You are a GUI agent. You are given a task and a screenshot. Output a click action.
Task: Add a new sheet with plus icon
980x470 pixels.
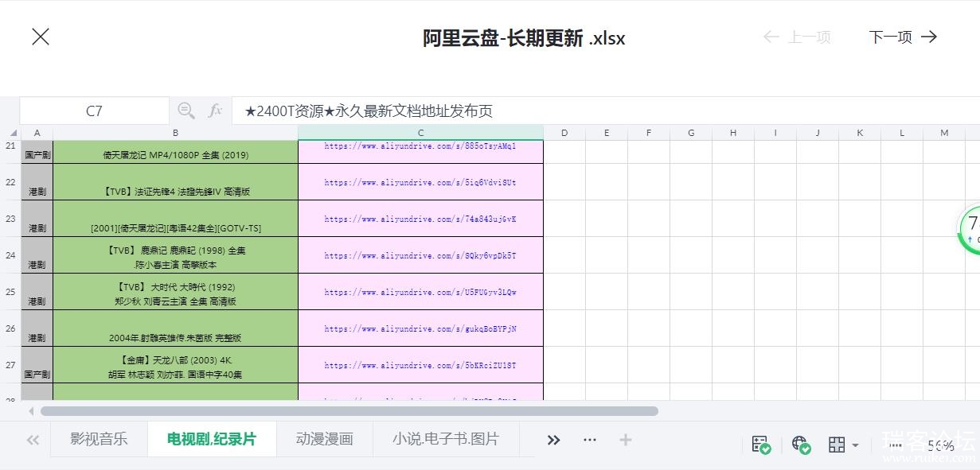point(626,440)
